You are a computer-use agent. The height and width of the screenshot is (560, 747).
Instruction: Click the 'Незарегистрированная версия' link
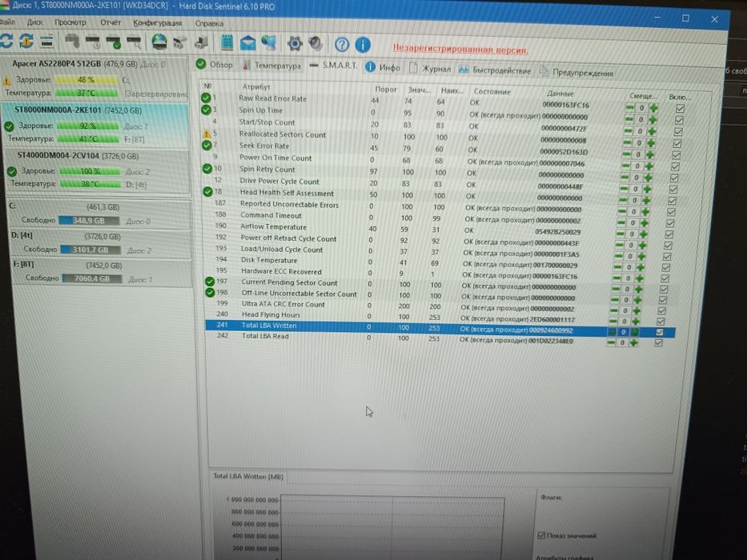pyautogui.click(x=460, y=49)
